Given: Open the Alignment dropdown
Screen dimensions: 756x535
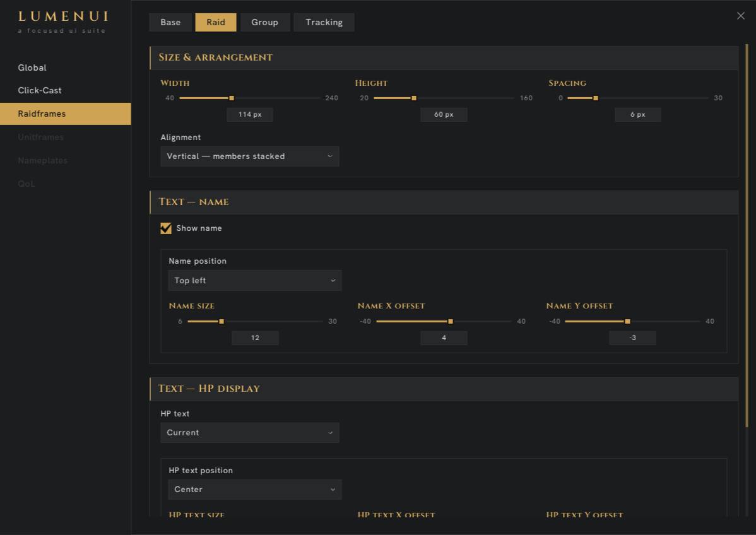Looking at the screenshot, I should pos(250,156).
